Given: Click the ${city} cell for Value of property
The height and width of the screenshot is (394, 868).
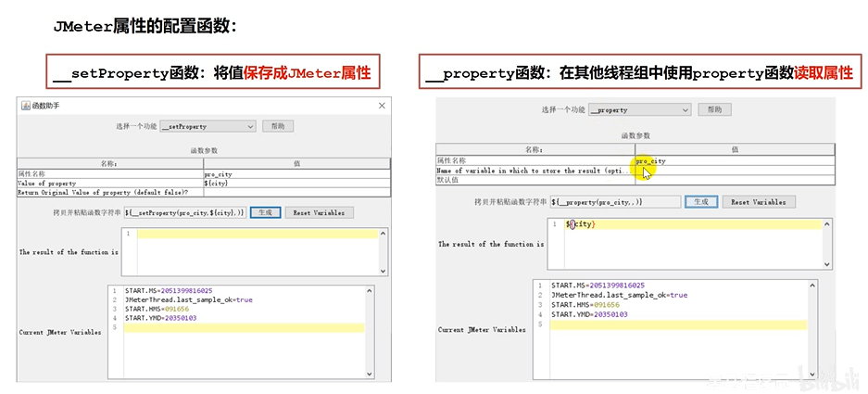Looking at the screenshot, I should tap(296, 183).
